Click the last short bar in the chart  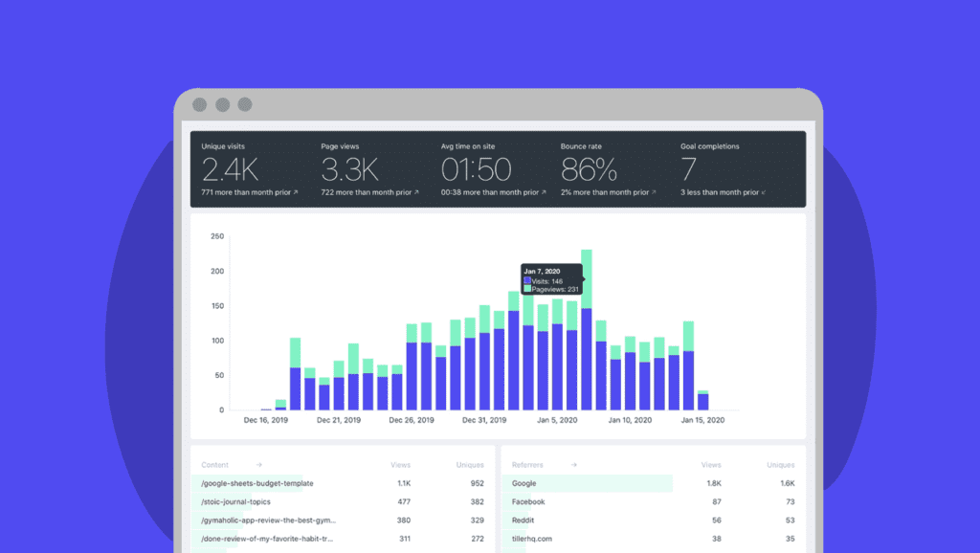(703, 401)
